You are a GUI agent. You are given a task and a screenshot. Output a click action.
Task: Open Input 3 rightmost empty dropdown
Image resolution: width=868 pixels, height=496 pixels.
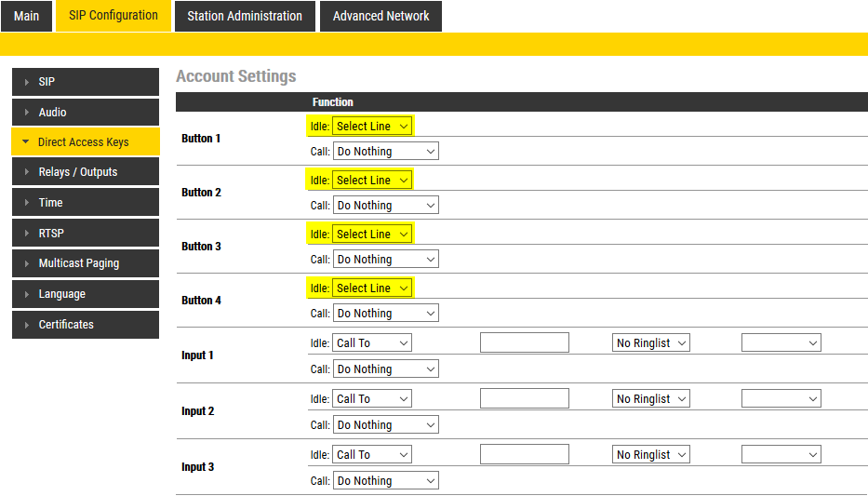click(781, 455)
